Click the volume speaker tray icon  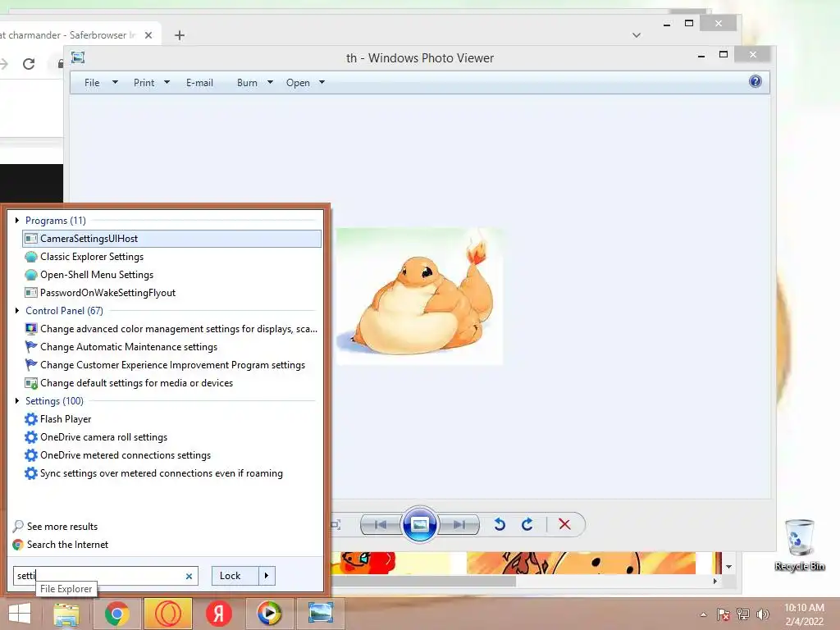[762, 614]
